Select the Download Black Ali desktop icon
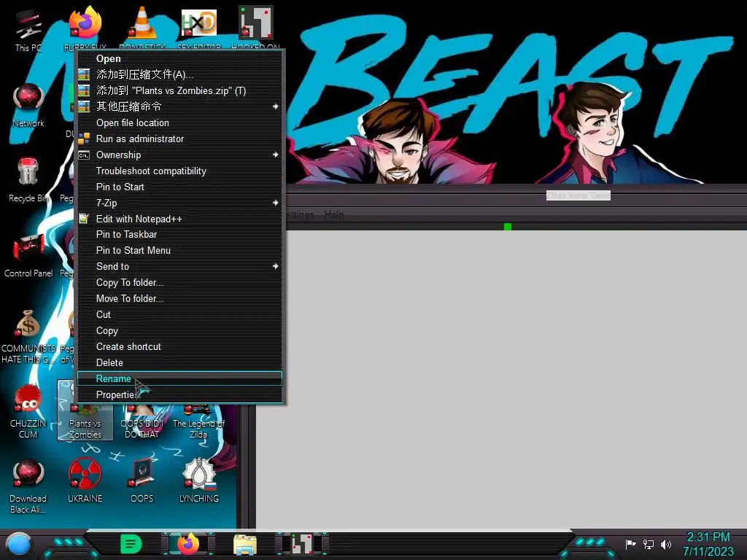Viewport: 747px width, 560px height. (28, 486)
